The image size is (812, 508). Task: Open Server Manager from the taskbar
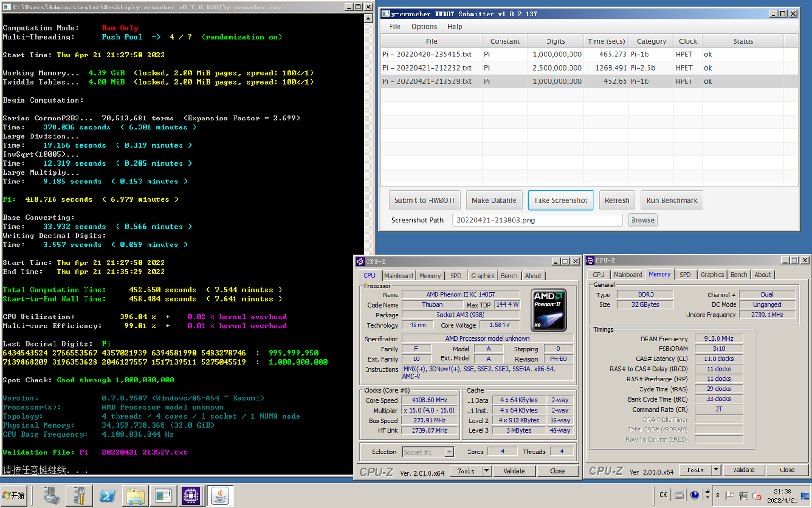(x=51, y=496)
